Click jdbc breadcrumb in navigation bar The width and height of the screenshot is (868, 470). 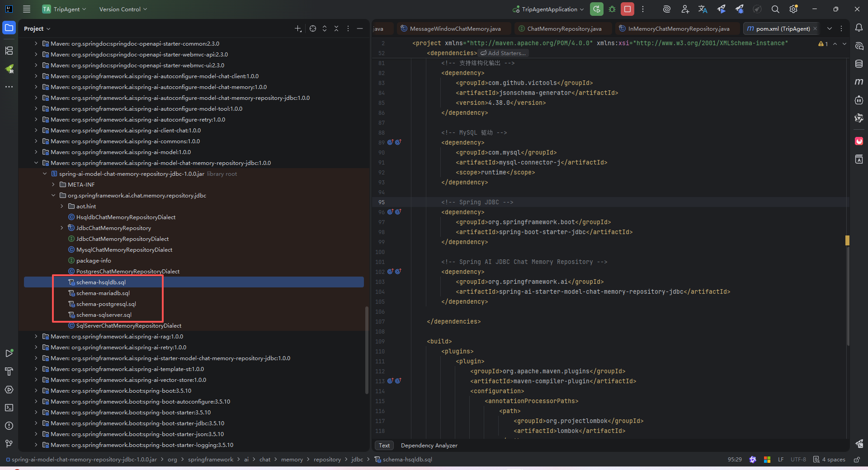click(x=357, y=460)
